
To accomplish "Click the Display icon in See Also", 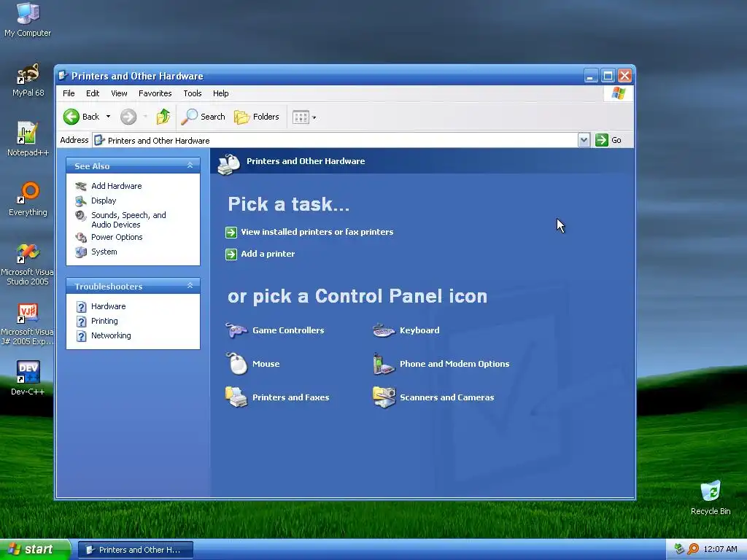I will 81,201.
